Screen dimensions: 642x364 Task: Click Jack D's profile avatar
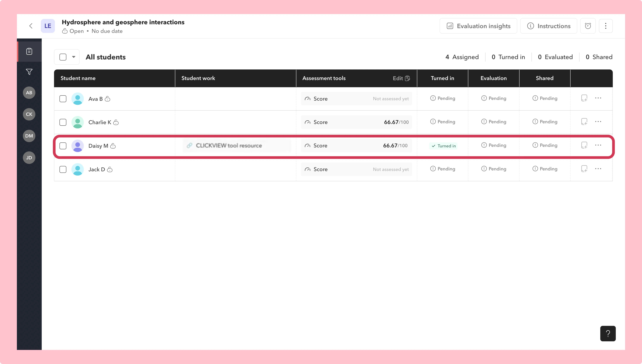click(78, 170)
